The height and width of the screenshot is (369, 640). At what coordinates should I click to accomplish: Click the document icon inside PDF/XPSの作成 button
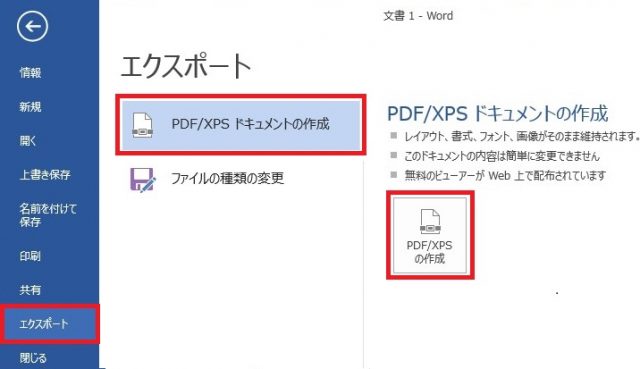430,221
